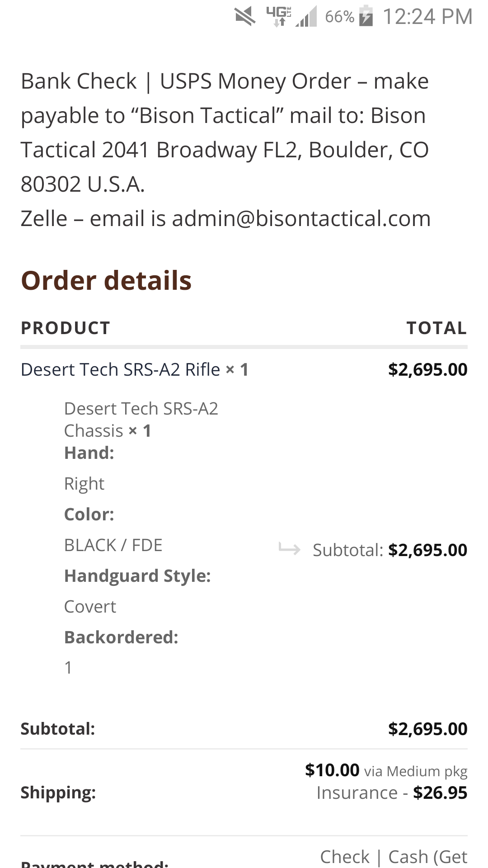Tap the charging battery icon

366,16
